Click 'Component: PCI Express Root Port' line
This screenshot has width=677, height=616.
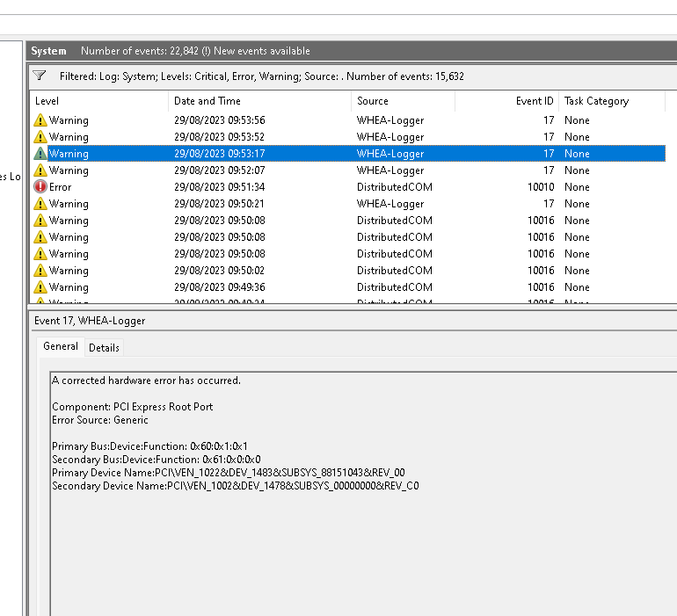[133, 407]
